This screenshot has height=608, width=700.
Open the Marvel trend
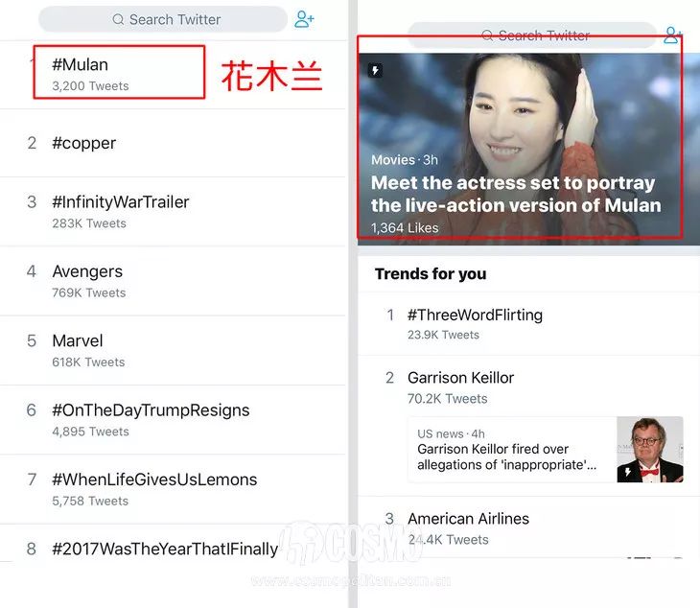(173, 350)
